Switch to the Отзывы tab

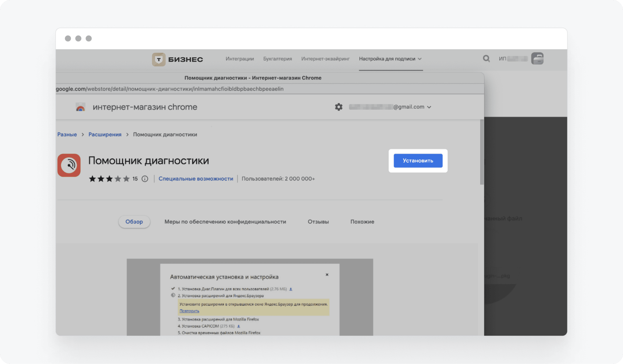(318, 222)
